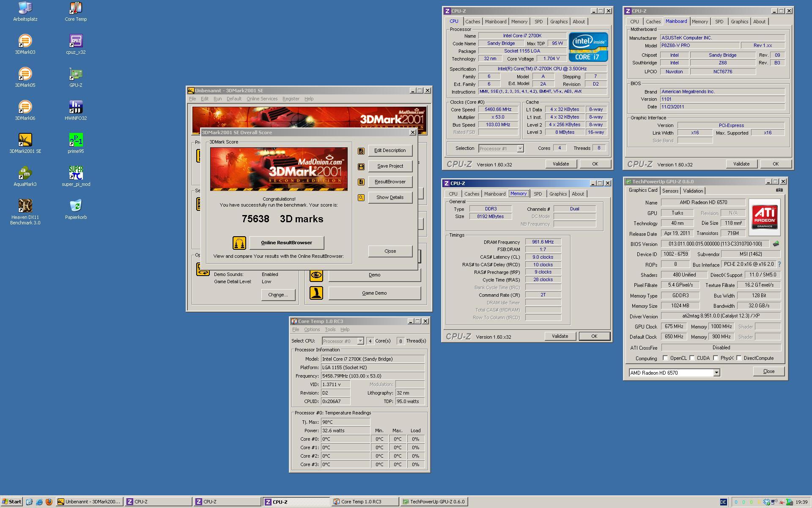This screenshot has height=508, width=812.
Task: Launch the 3DMark06 desktop shortcut
Action: pos(25,110)
